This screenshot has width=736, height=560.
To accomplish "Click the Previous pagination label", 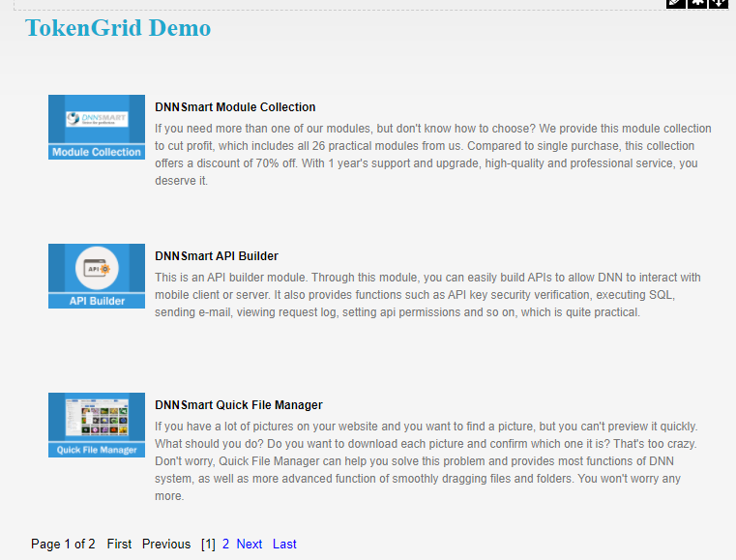I will click(x=166, y=544).
